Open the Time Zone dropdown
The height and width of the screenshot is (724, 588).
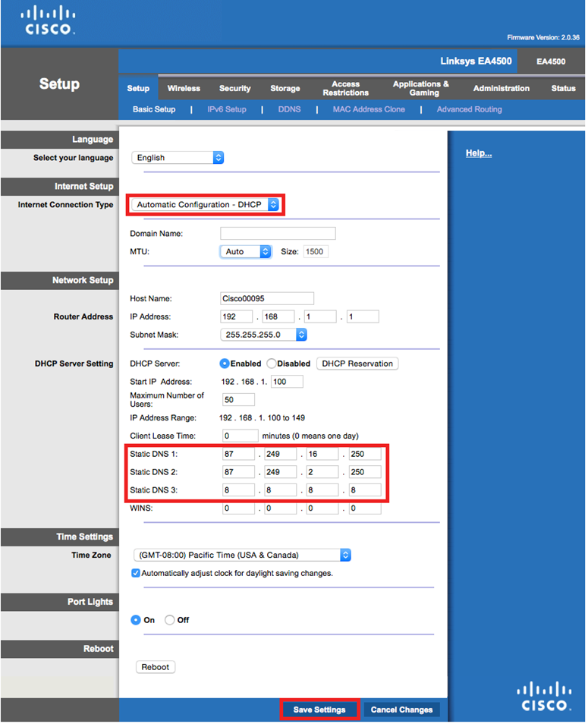242,556
